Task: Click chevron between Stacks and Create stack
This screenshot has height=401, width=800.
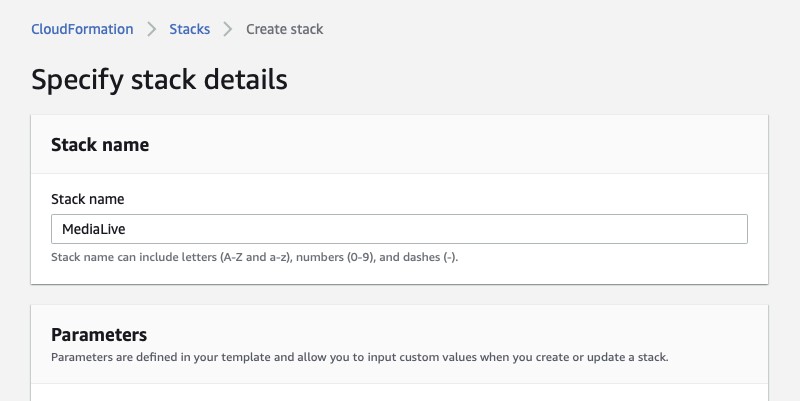Action: 228,29
